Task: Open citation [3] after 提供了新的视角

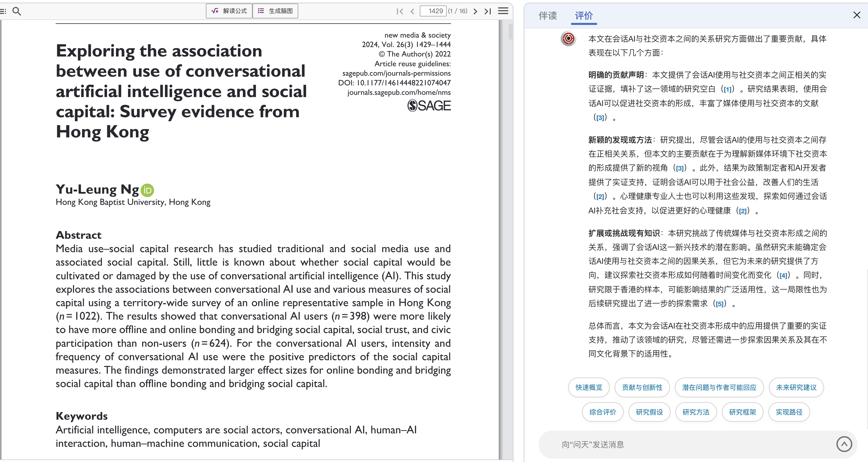Action: (x=680, y=168)
